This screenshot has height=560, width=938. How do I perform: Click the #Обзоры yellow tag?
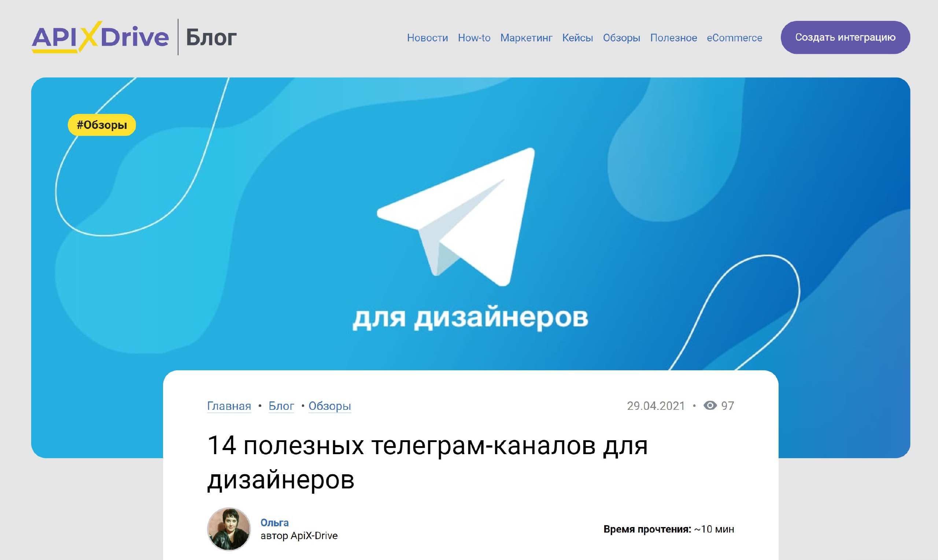pyautogui.click(x=102, y=125)
